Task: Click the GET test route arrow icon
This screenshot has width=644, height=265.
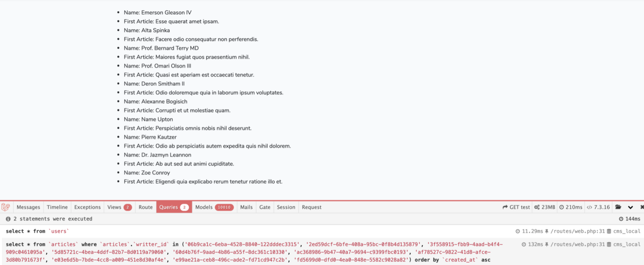Action: click(x=505, y=207)
